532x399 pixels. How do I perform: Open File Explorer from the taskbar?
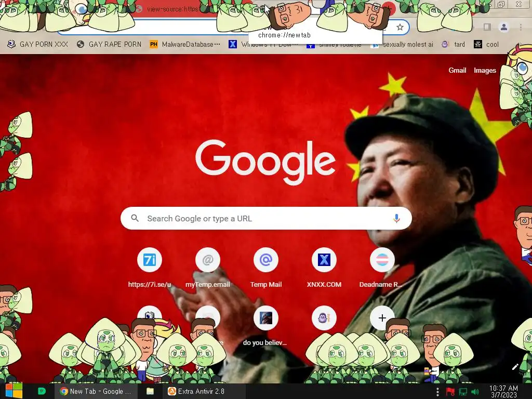pos(150,391)
